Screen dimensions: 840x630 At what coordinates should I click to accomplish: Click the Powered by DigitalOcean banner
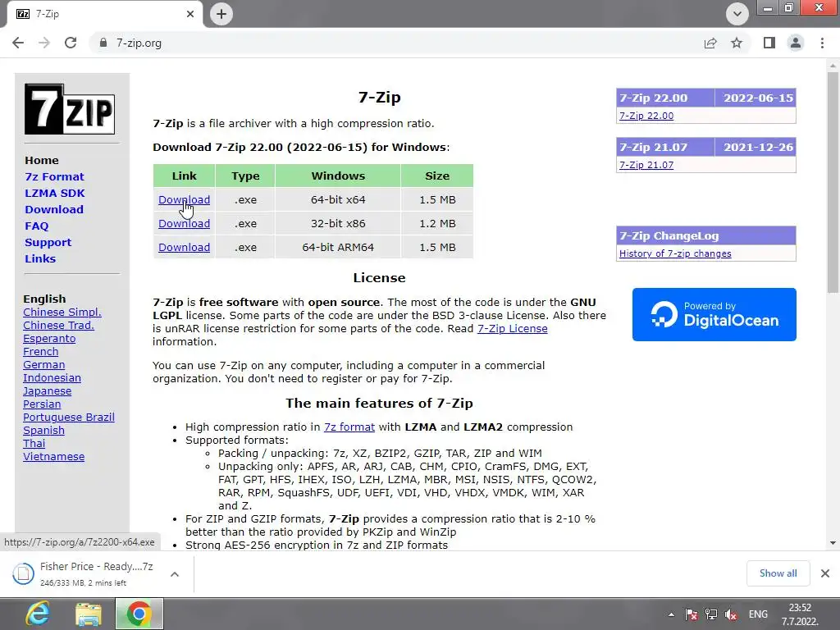coord(714,314)
